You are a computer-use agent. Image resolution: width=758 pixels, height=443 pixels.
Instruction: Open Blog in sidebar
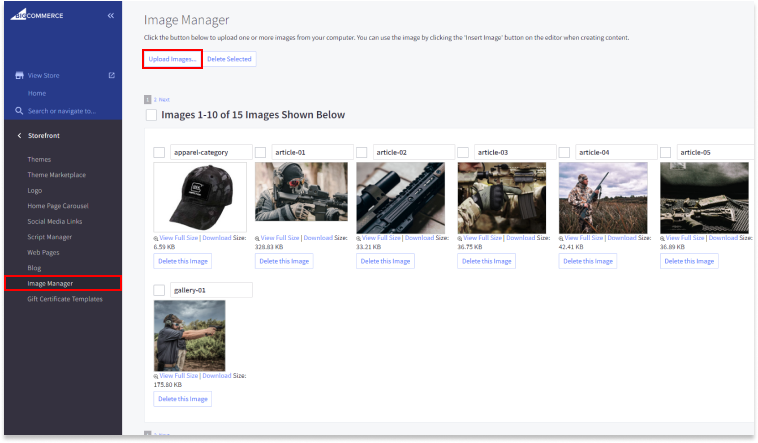[x=34, y=268]
